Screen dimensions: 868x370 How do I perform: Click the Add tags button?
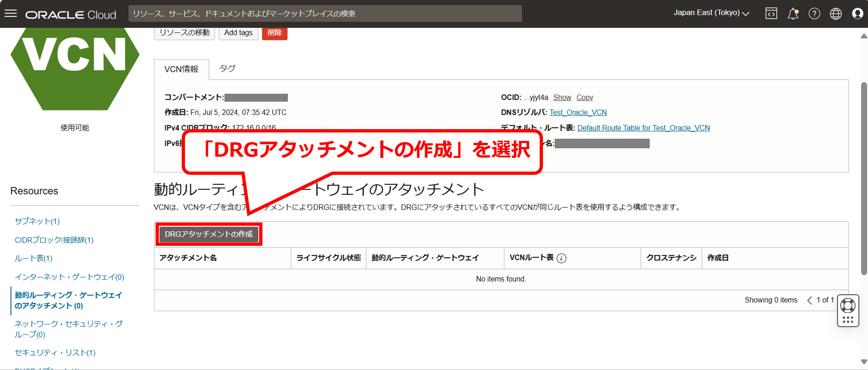(238, 33)
